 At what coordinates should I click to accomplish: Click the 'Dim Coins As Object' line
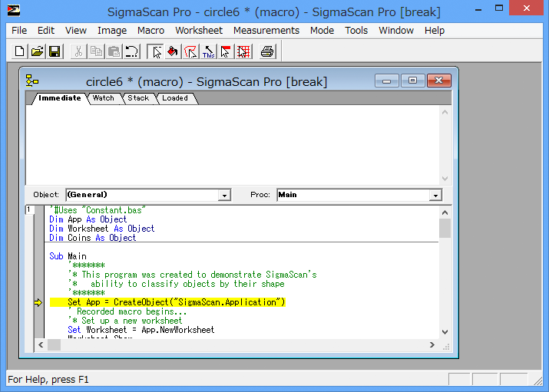92,238
